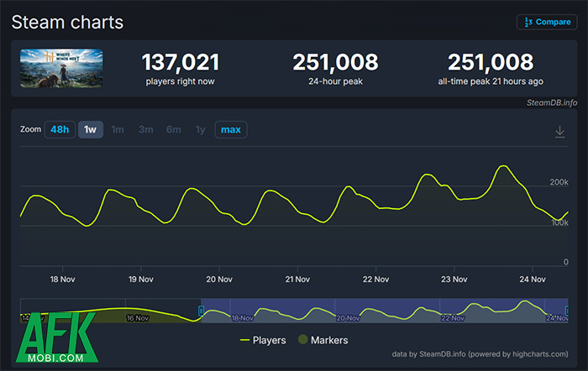
Task: Click the Markers legend circle icon
Action: click(x=302, y=340)
